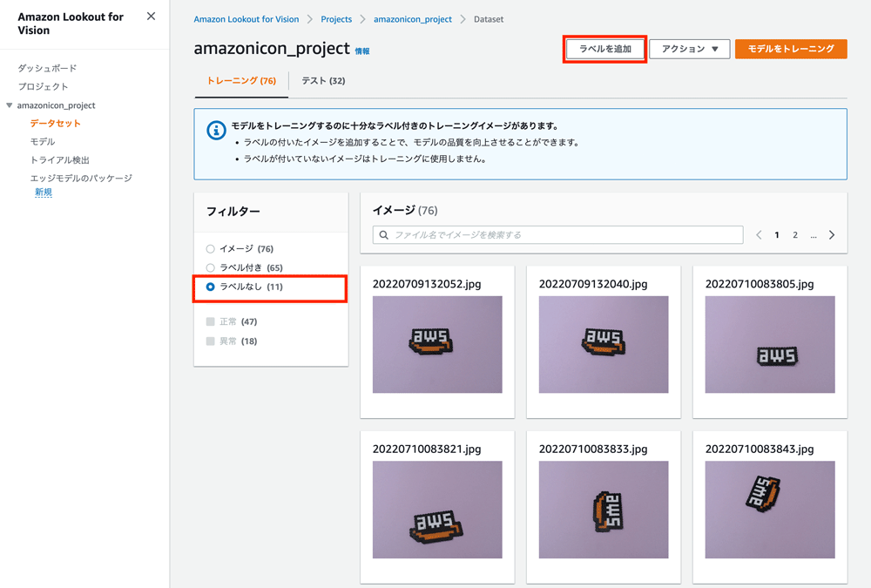
Task: Open the アクション dropdown menu
Action: [x=689, y=50]
